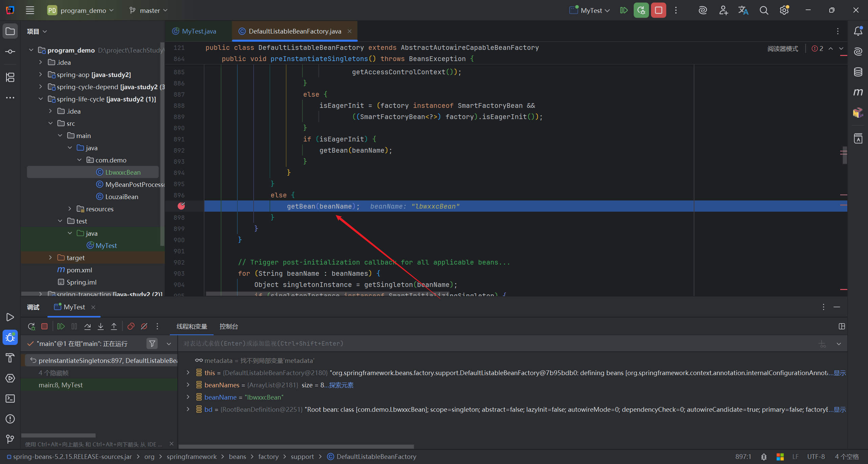Click the 探索元素 link for beanNames
The image size is (868, 464).
click(341, 385)
